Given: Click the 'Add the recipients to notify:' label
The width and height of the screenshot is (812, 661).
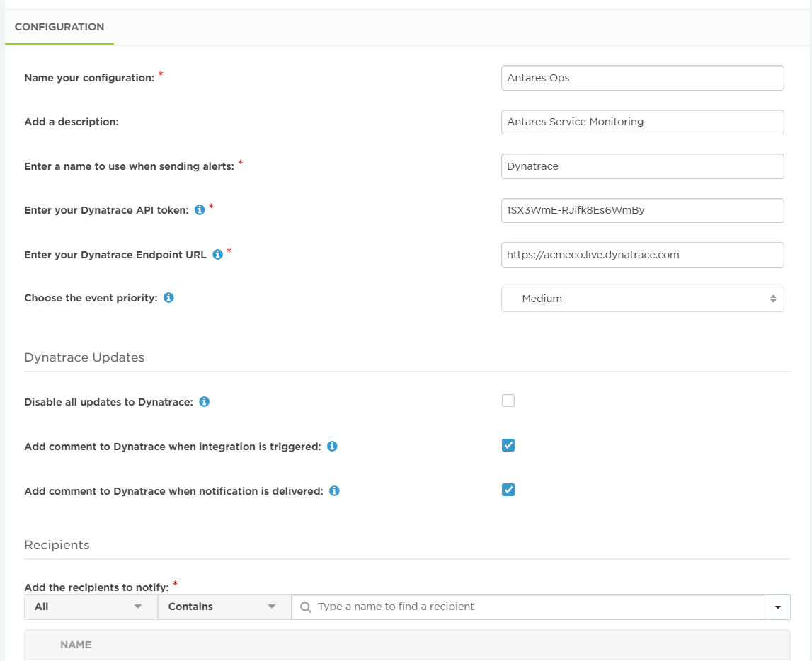Looking at the screenshot, I should coord(97,587).
